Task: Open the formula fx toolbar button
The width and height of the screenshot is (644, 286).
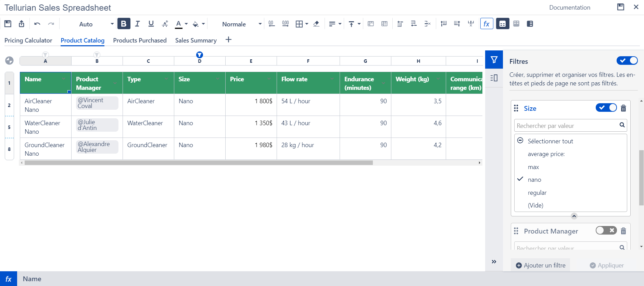Action: click(487, 24)
